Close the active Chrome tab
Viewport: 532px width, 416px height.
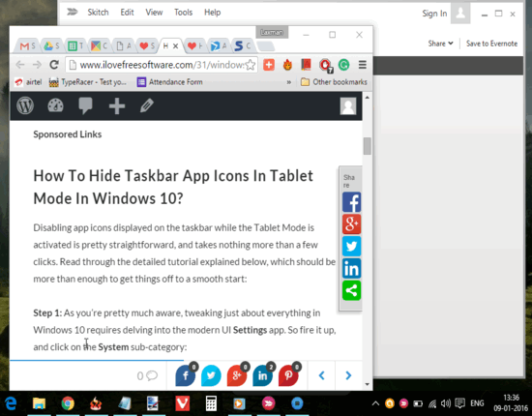[175, 46]
